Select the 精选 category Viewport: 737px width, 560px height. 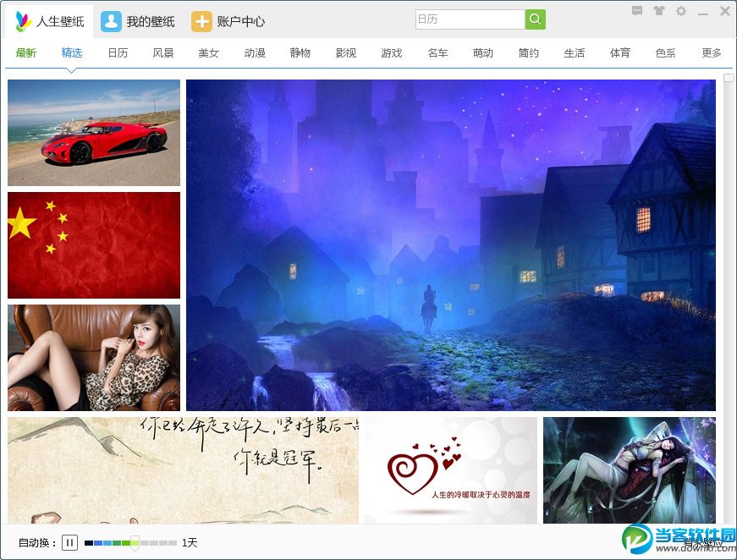point(72,53)
